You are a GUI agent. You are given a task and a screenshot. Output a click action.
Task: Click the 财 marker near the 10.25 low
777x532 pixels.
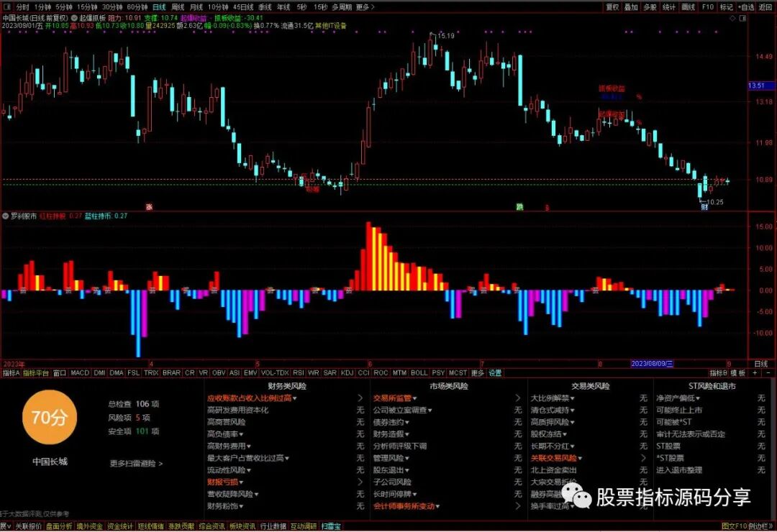[x=704, y=207]
